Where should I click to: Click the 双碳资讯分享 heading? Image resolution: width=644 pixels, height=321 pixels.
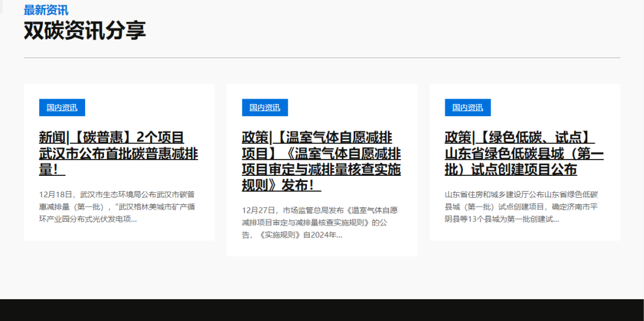[x=85, y=30]
